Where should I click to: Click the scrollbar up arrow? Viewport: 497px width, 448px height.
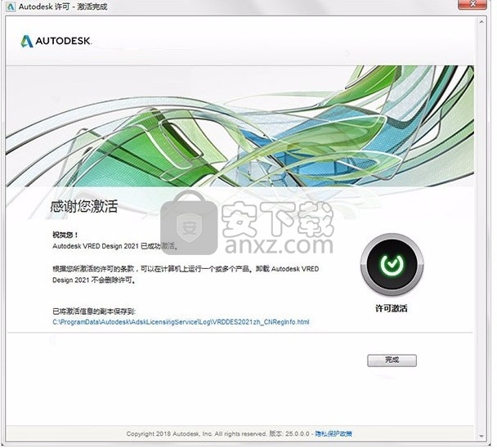[481, 22]
